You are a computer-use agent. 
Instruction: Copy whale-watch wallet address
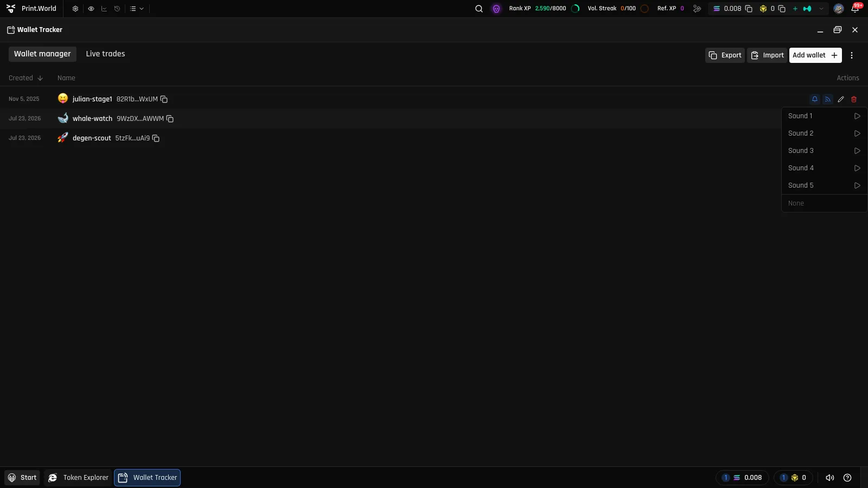click(170, 119)
